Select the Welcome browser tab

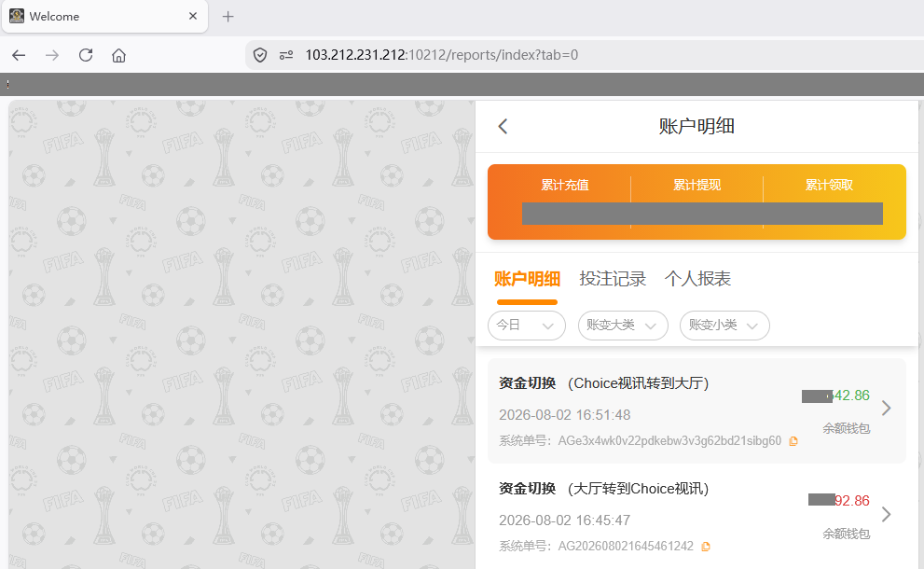(104, 17)
